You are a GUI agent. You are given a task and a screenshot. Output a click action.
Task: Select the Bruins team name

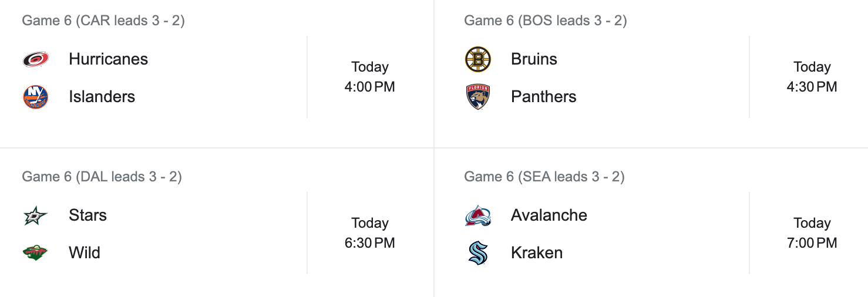(x=534, y=59)
